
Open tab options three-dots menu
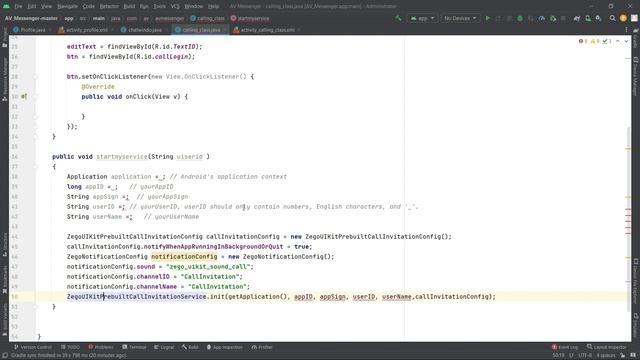click(626, 30)
